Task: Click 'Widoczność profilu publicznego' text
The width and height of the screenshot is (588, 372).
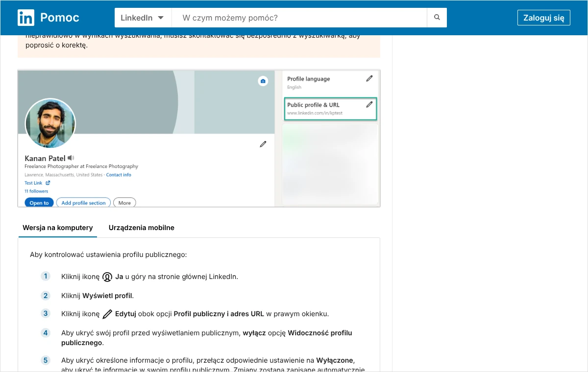Action: click(207, 338)
